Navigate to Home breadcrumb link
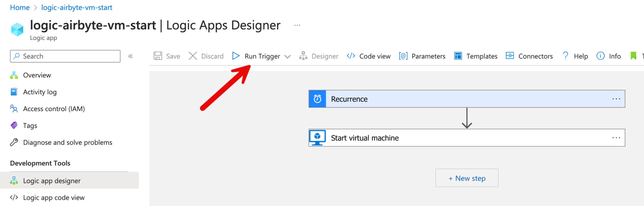Viewport: 644px width, 206px height. coord(20,8)
